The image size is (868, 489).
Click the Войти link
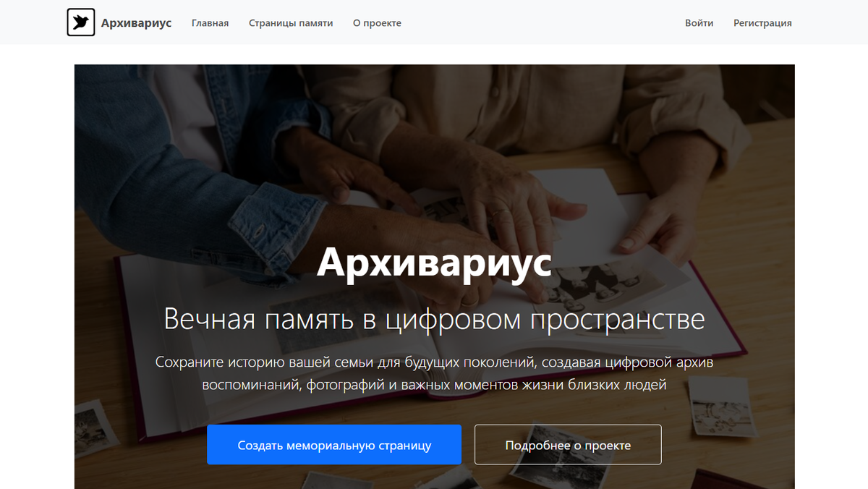point(699,23)
